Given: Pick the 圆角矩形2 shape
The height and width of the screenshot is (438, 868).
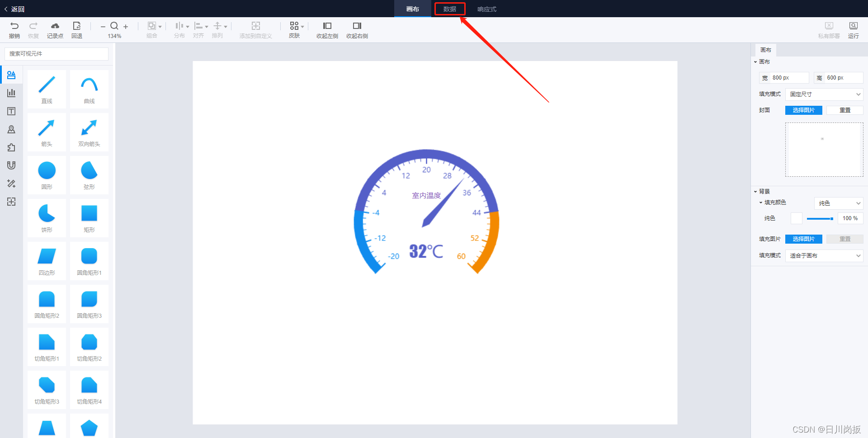Looking at the screenshot, I should [x=47, y=304].
